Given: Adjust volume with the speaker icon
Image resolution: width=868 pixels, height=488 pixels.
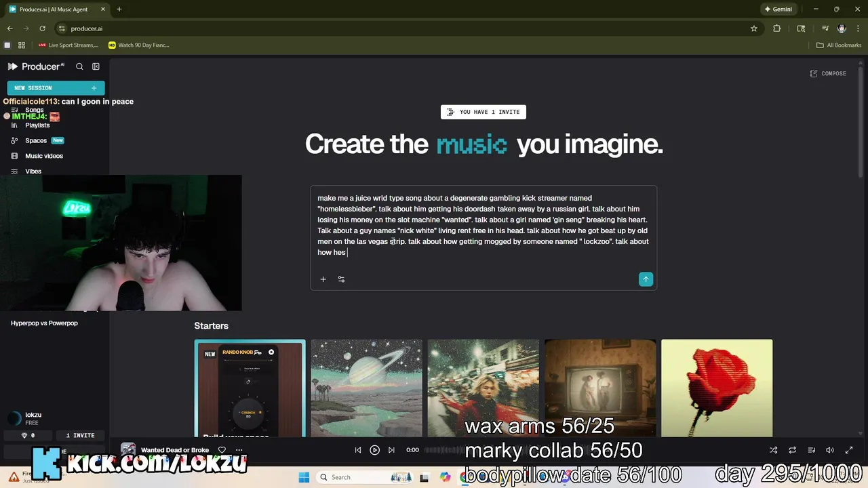Looking at the screenshot, I should coord(829,450).
